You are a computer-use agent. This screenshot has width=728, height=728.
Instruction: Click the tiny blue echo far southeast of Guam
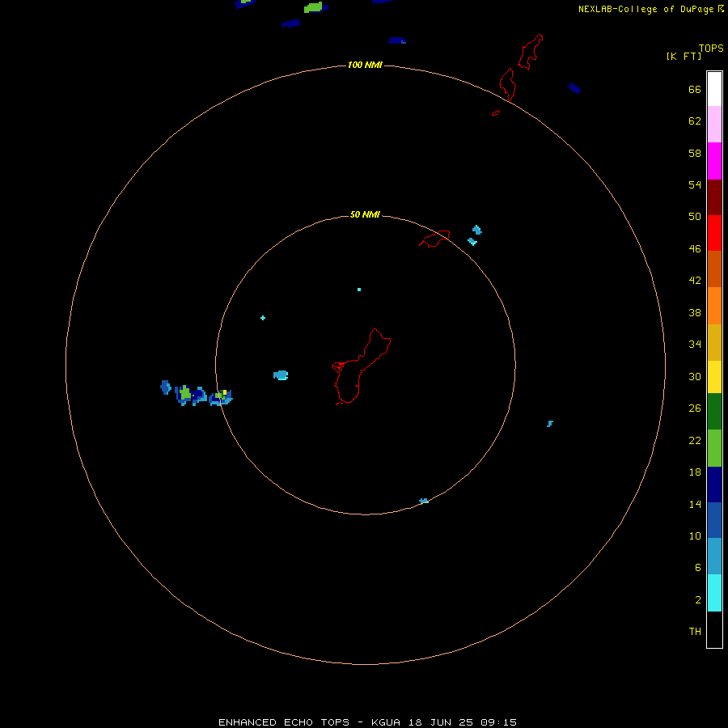point(550,423)
